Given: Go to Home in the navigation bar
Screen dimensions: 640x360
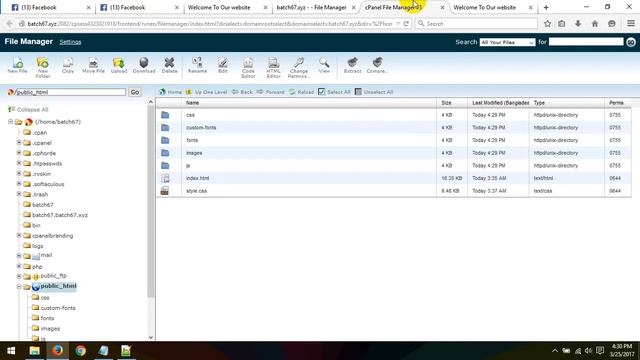Looking at the screenshot, I should 171,92.
